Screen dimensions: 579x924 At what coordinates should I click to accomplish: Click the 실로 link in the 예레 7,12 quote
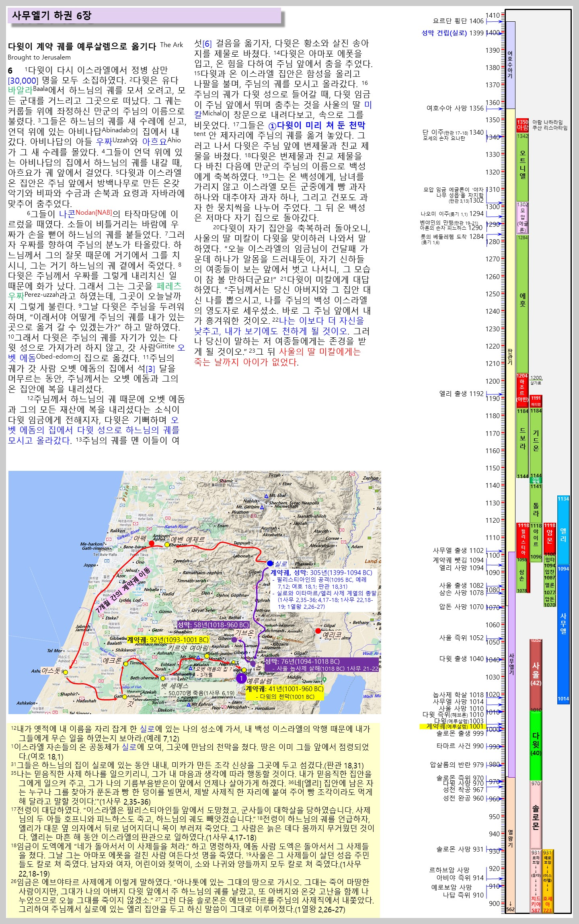147,729
